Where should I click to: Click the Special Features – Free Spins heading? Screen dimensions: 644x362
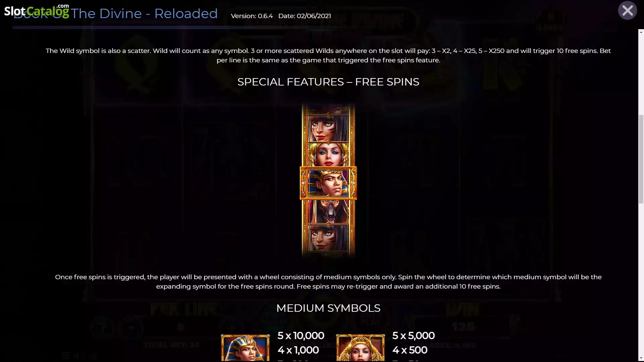(328, 82)
